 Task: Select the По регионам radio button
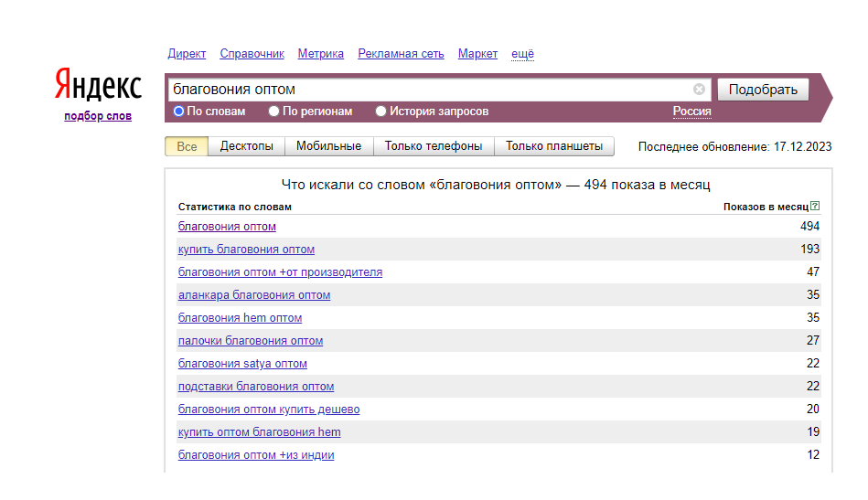tap(273, 112)
